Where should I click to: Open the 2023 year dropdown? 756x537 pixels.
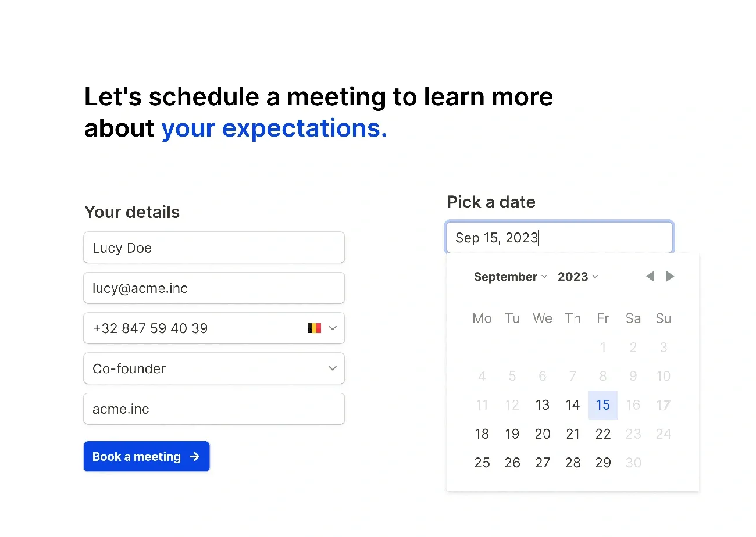(x=577, y=277)
